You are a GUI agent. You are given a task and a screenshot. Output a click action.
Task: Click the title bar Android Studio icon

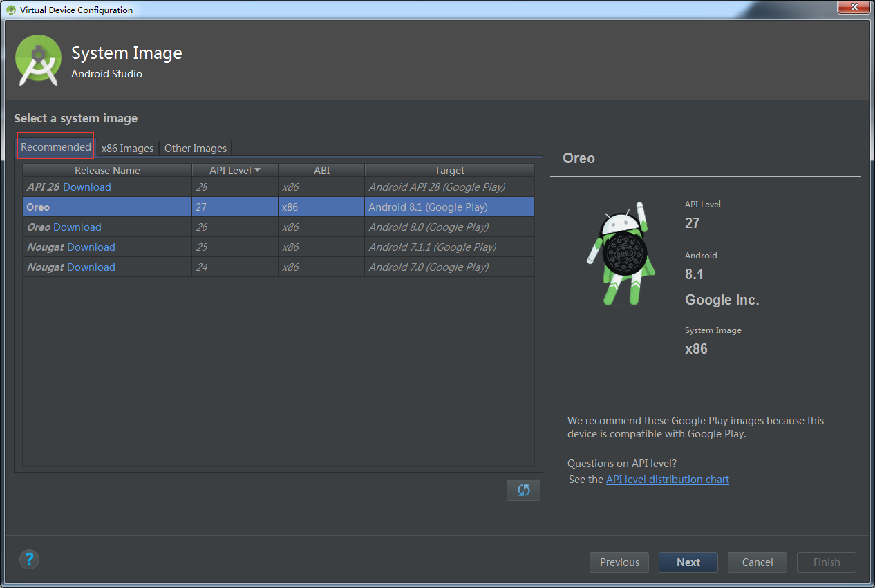click(11, 10)
